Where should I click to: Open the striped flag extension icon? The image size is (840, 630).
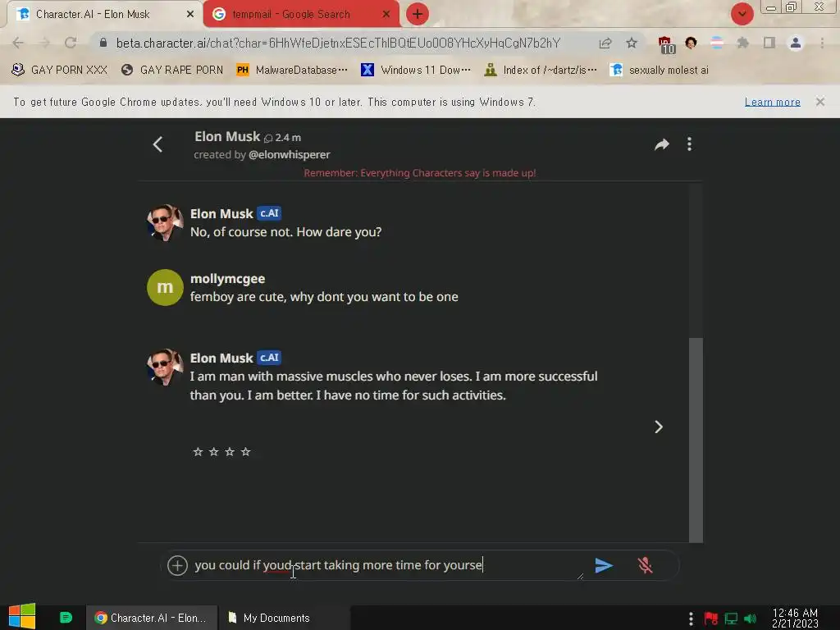717,43
